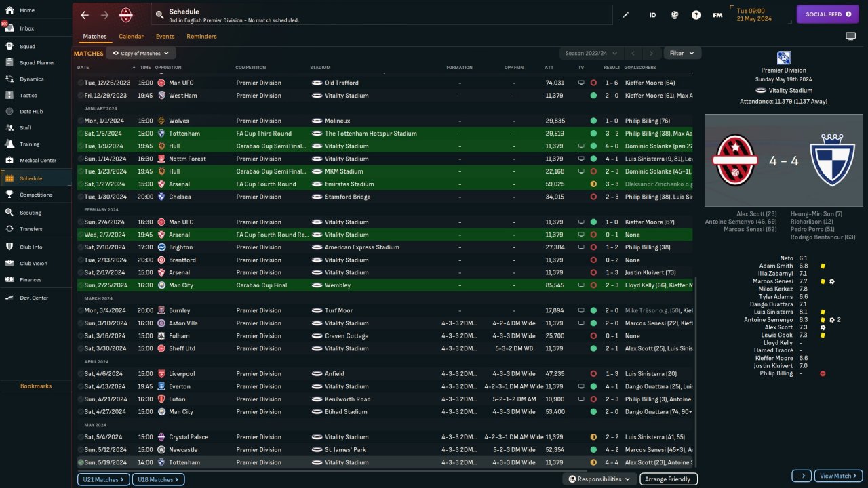
Task: Open Club Info in the sidebar
Action: [35, 247]
